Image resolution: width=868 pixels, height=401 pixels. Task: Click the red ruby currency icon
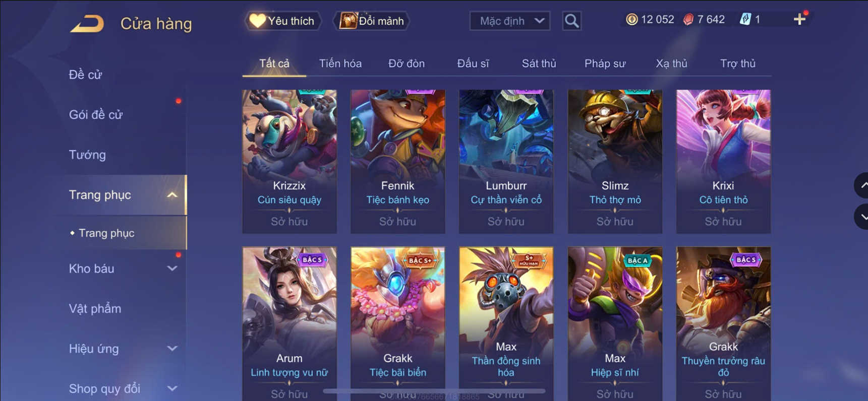[688, 20]
